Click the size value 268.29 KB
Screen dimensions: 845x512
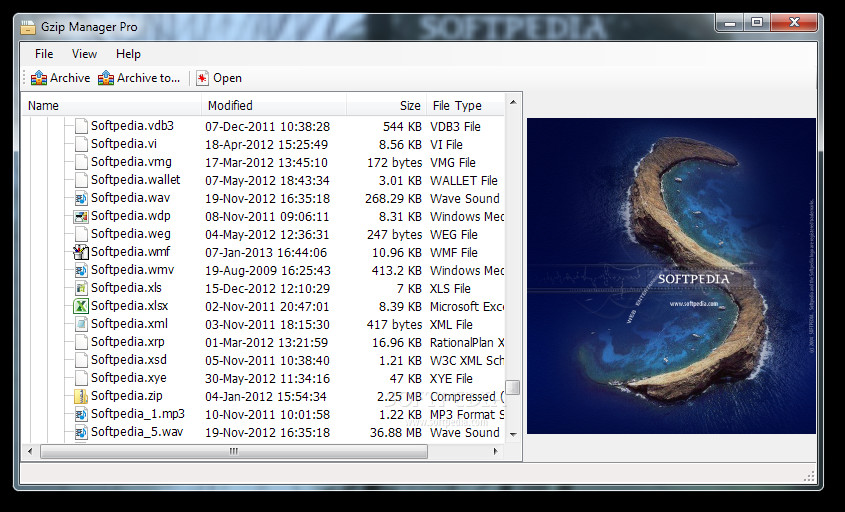point(393,199)
